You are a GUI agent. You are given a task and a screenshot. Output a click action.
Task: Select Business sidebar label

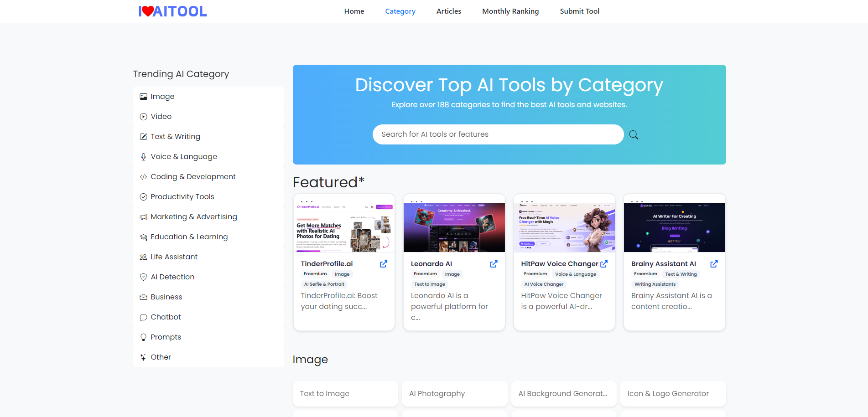[x=166, y=297]
